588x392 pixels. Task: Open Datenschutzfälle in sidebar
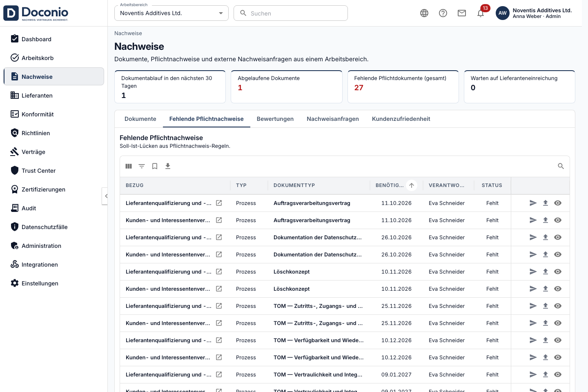(x=54, y=227)
